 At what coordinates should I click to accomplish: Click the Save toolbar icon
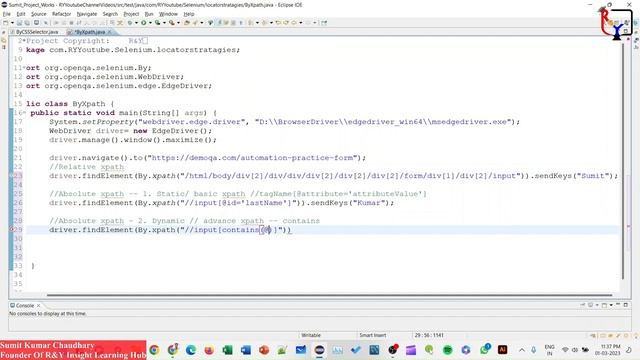point(19,23)
